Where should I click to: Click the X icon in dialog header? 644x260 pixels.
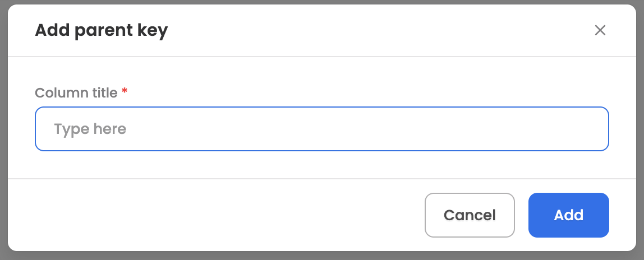600,30
